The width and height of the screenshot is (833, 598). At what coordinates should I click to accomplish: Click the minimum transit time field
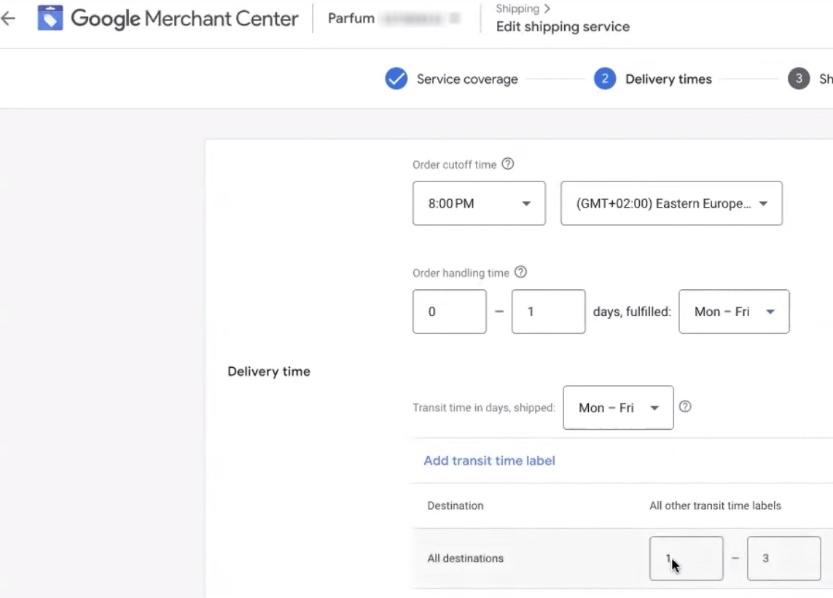pos(686,558)
